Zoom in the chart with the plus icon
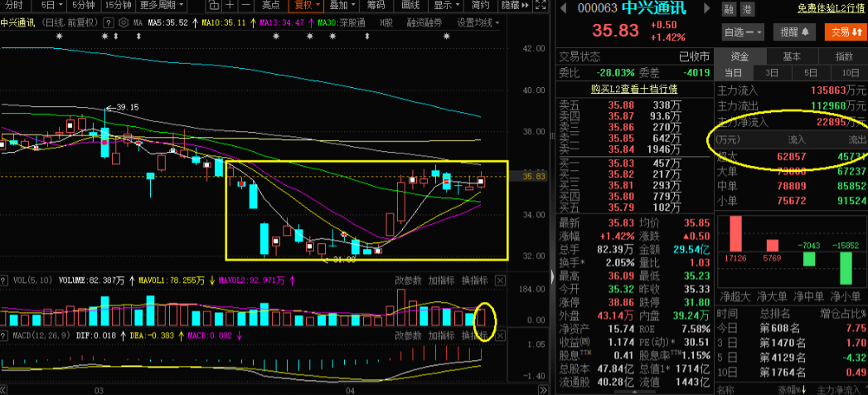 coord(230,6)
